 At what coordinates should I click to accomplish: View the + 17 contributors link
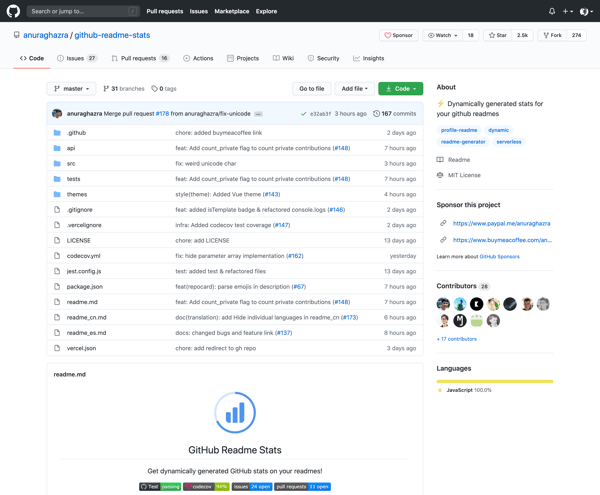pyautogui.click(x=457, y=339)
